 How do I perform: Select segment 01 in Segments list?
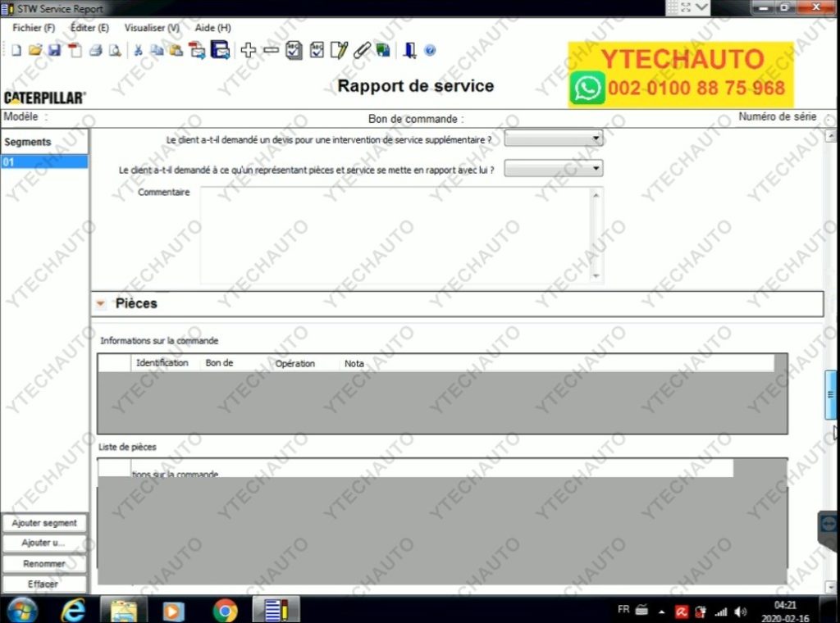point(44,162)
